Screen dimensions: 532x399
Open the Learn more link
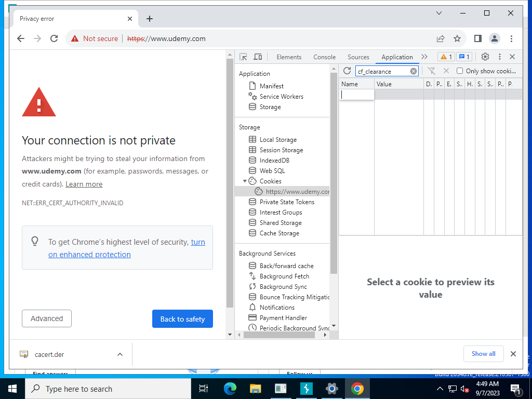[84, 184]
